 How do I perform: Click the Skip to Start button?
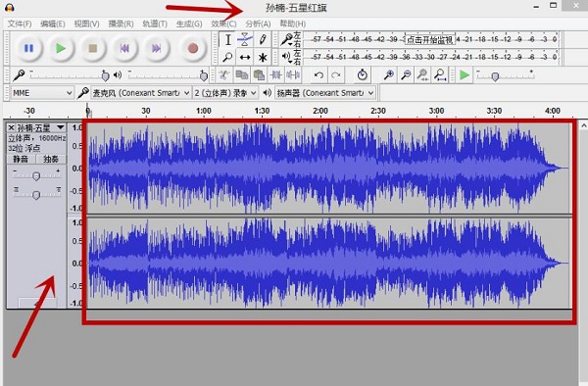(124, 48)
